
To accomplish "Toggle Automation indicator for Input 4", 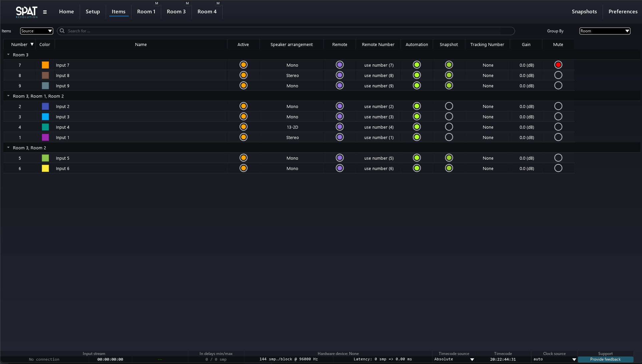I will [416, 127].
